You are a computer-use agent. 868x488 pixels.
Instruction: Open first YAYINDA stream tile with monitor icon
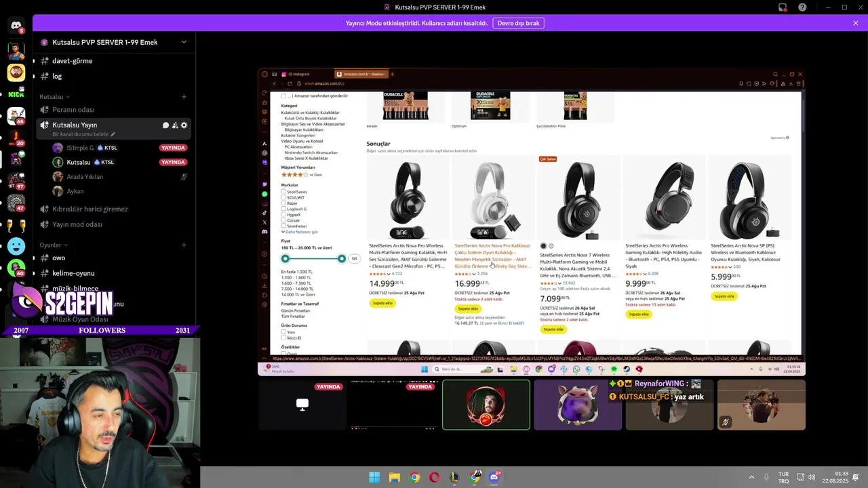(x=302, y=405)
